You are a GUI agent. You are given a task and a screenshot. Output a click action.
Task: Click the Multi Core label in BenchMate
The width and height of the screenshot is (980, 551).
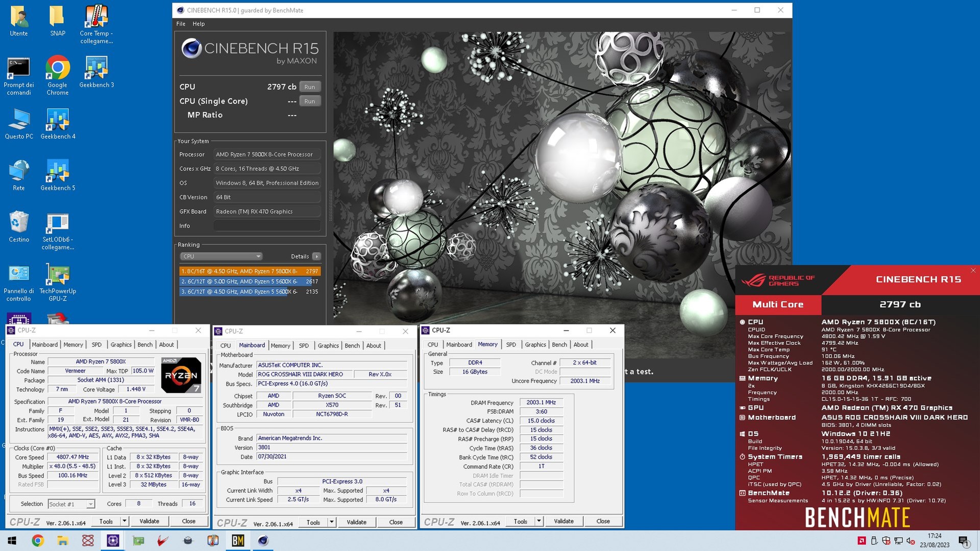coord(778,304)
